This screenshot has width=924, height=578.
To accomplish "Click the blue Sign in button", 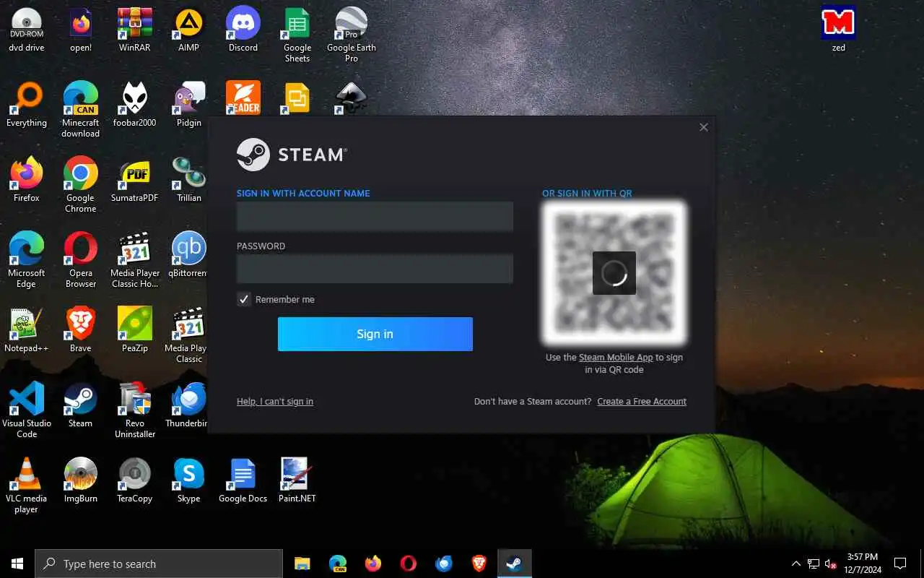I will 375,334.
